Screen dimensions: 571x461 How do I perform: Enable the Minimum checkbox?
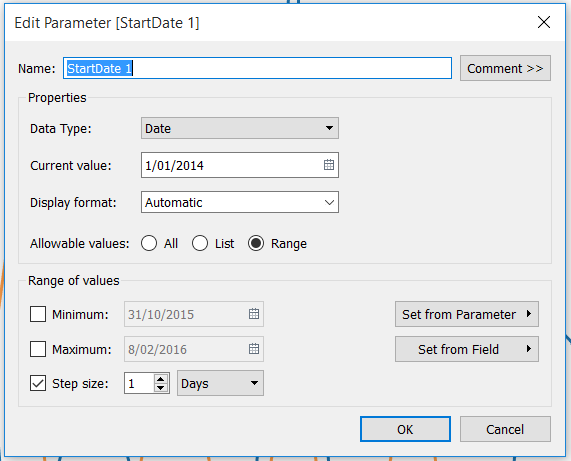click(x=38, y=314)
